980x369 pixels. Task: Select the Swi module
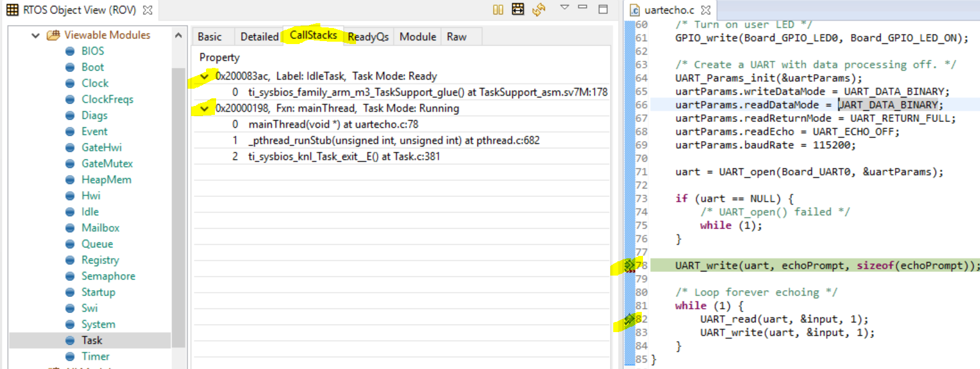[x=89, y=308]
